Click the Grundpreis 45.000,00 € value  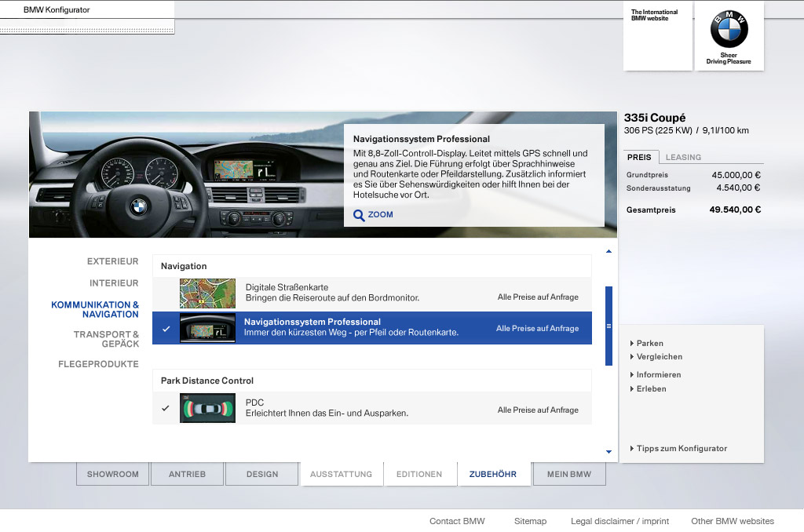tap(736, 175)
